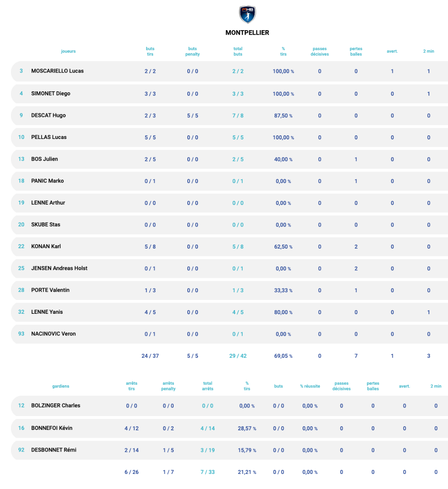Open player MOSCARIELLO Lucas
This screenshot has width=448, height=489.
pyautogui.click(x=57, y=71)
